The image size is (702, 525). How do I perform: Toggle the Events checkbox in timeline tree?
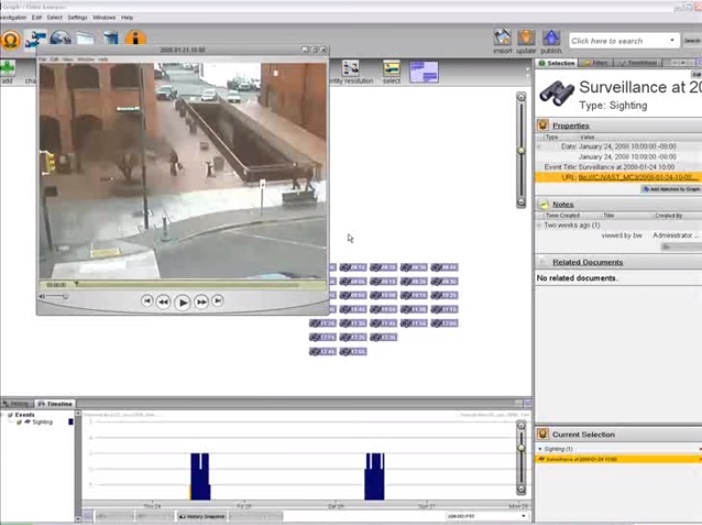pos(10,415)
